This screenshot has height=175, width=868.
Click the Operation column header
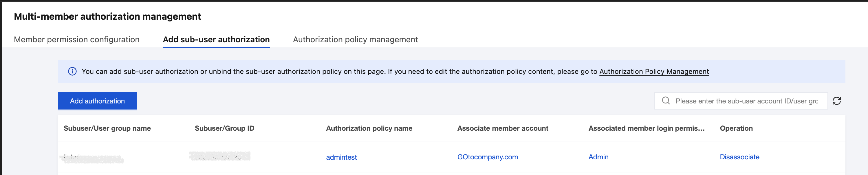736,128
